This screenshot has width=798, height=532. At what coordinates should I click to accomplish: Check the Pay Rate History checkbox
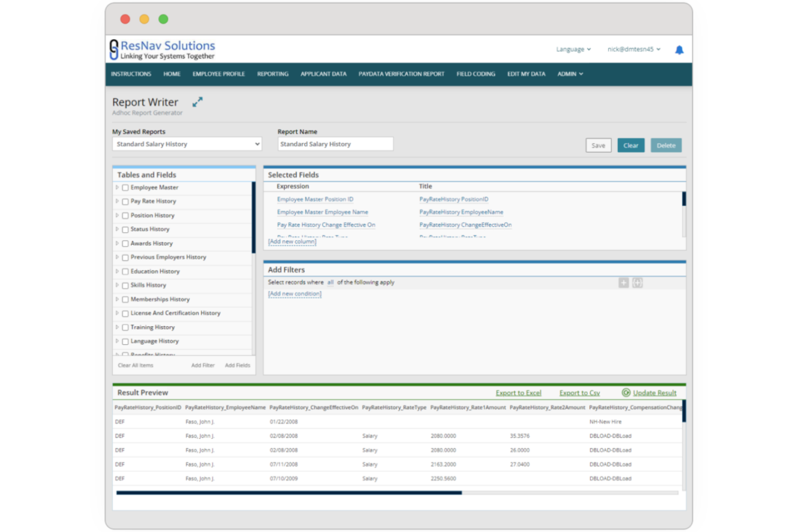click(x=125, y=201)
